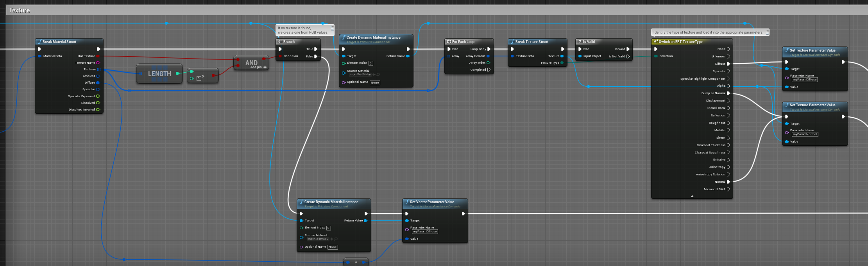Click the Dissolved Inverted output pin

[98, 110]
